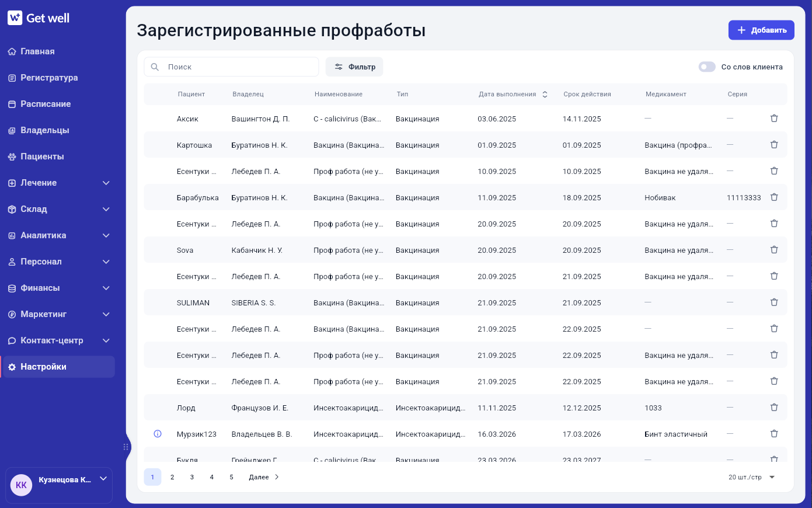This screenshot has height=508, width=812.
Task: Click the Французов И. Е. owner cell
Action: pyautogui.click(x=260, y=408)
